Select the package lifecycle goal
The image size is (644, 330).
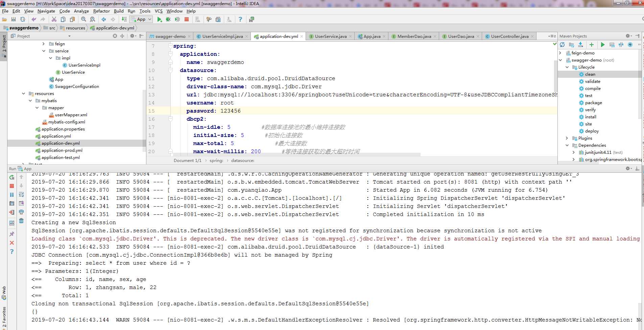594,103
